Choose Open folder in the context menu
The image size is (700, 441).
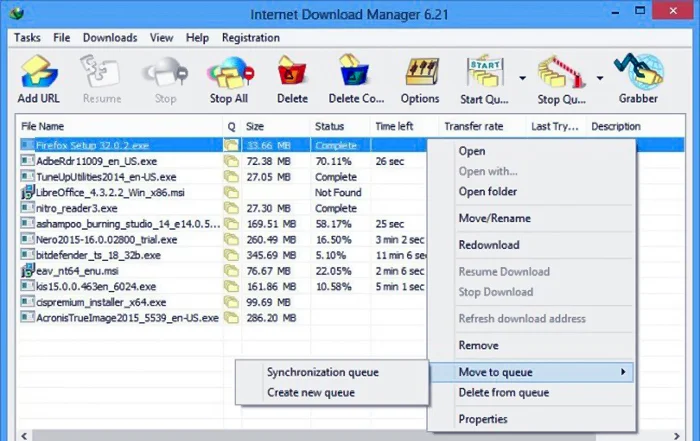pyautogui.click(x=488, y=191)
